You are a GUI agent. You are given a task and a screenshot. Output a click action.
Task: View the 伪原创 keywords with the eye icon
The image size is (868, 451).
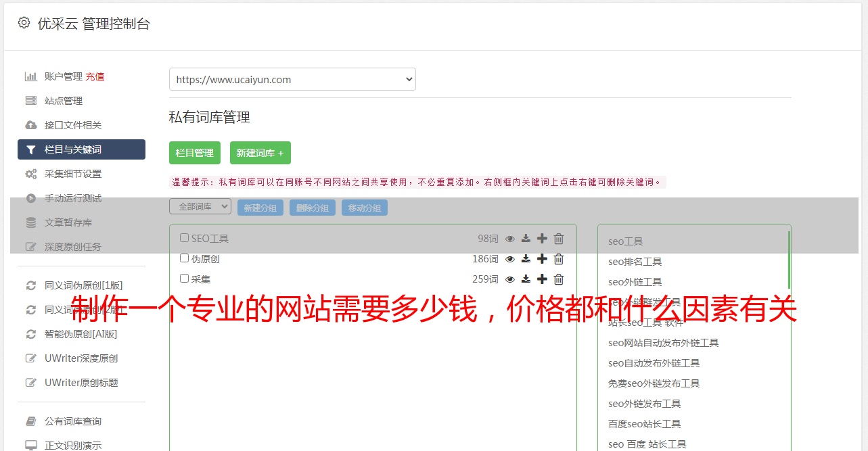[510, 259]
